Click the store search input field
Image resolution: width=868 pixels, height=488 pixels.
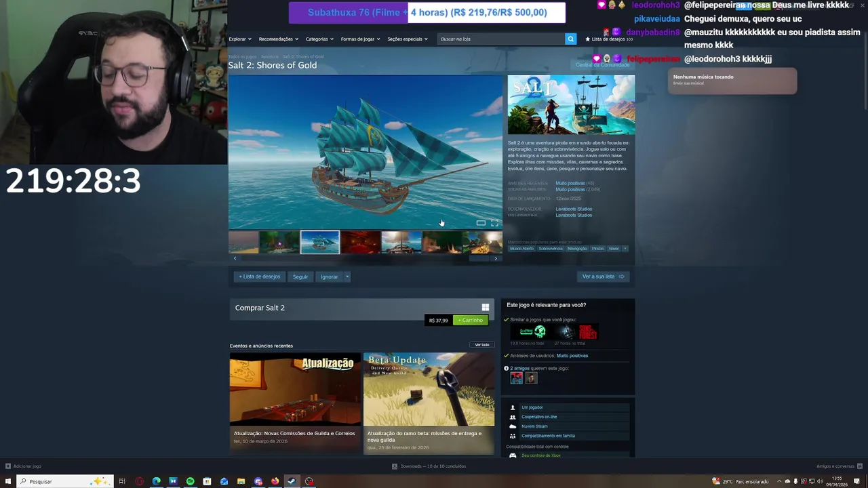tap(502, 39)
